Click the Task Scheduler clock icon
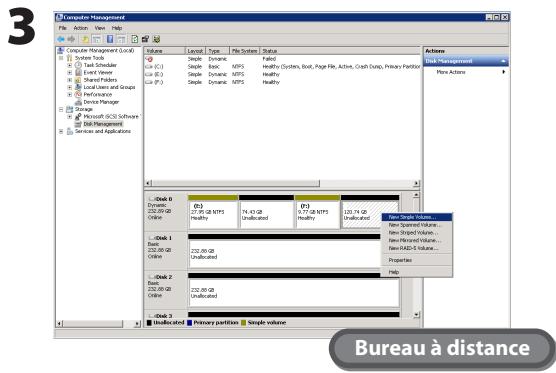Screen dimensions: 556x373 click(x=78, y=65)
